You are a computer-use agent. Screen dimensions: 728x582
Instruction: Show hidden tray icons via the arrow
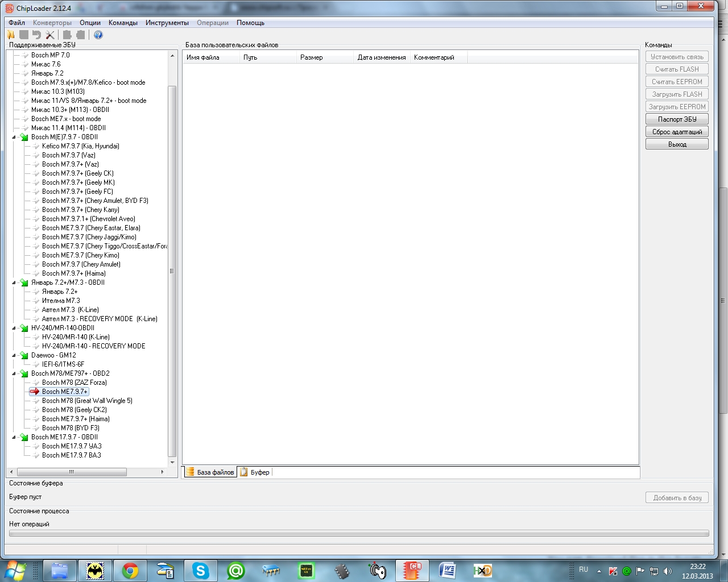[599, 571]
